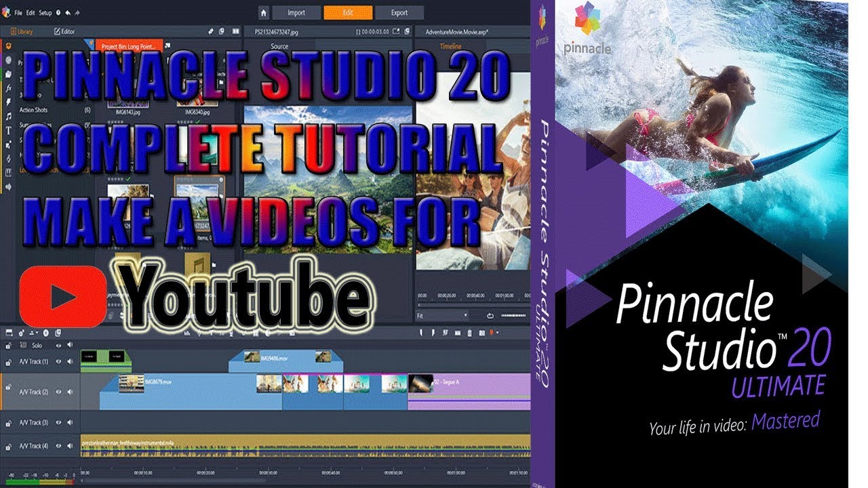This screenshot has height=488, width=868.
Task: Open the effects fx library category
Action: pyautogui.click(x=8, y=87)
